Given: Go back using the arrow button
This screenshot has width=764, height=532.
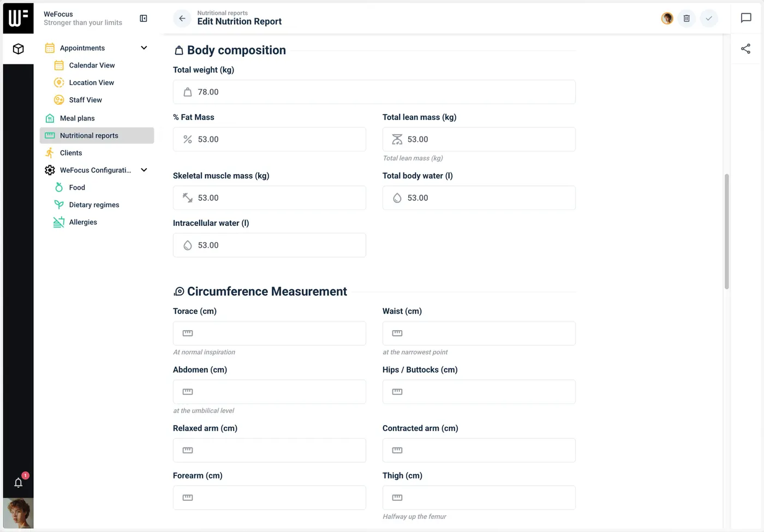Looking at the screenshot, I should pyautogui.click(x=182, y=19).
